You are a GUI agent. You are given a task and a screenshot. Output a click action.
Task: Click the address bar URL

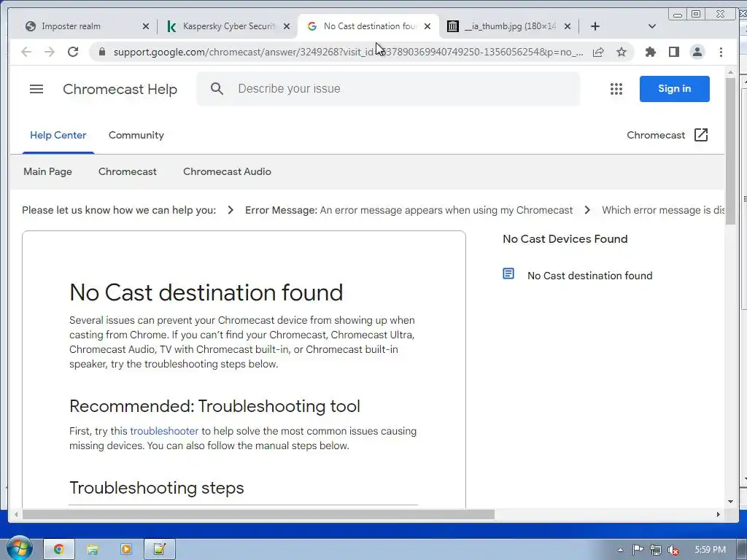click(348, 52)
